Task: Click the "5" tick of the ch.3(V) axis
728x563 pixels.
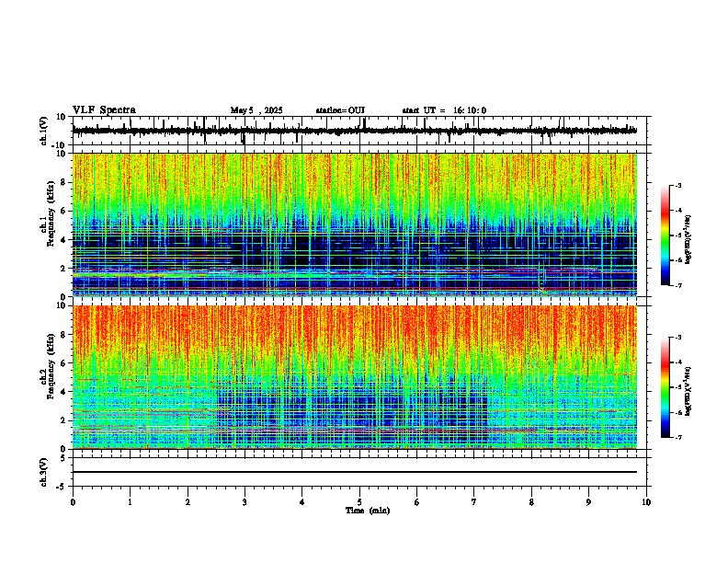Action: (64, 457)
